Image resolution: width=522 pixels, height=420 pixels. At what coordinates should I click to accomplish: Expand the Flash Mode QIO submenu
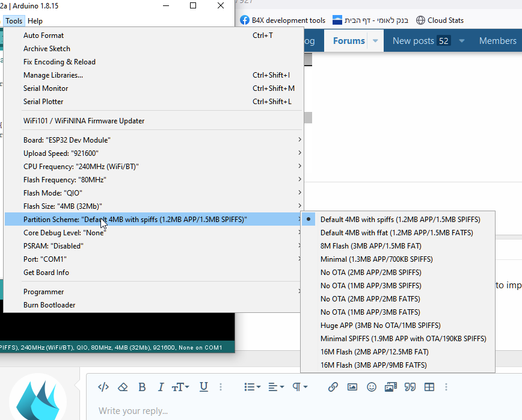(153, 193)
